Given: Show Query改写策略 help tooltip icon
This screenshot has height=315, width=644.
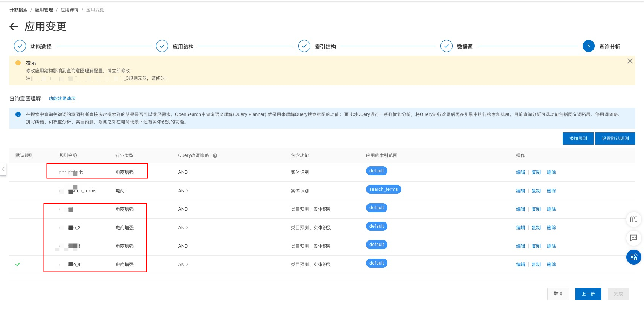Looking at the screenshot, I should tap(215, 155).
